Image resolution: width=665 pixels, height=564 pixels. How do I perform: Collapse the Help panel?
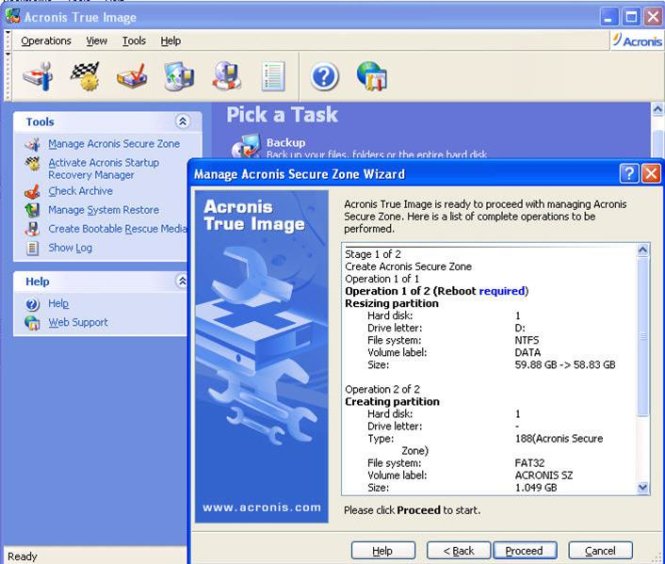(182, 281)
